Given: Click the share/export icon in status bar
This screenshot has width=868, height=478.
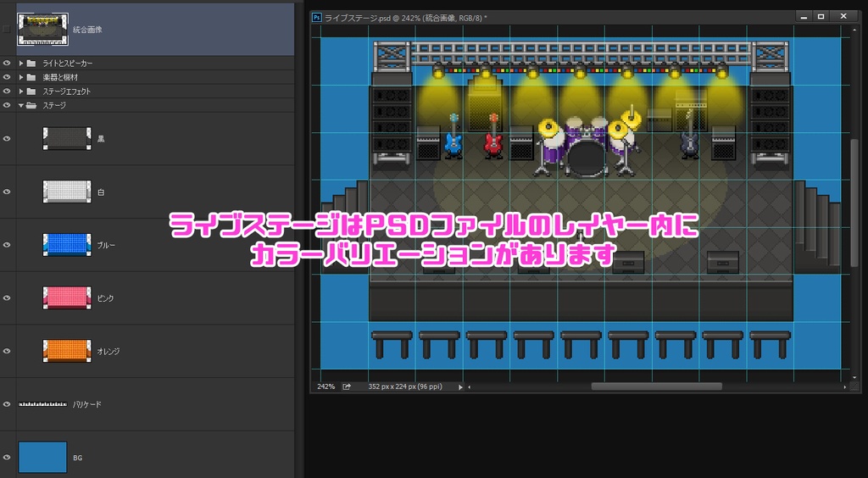Looking at the screenshot, I should [x=347, y=386].
